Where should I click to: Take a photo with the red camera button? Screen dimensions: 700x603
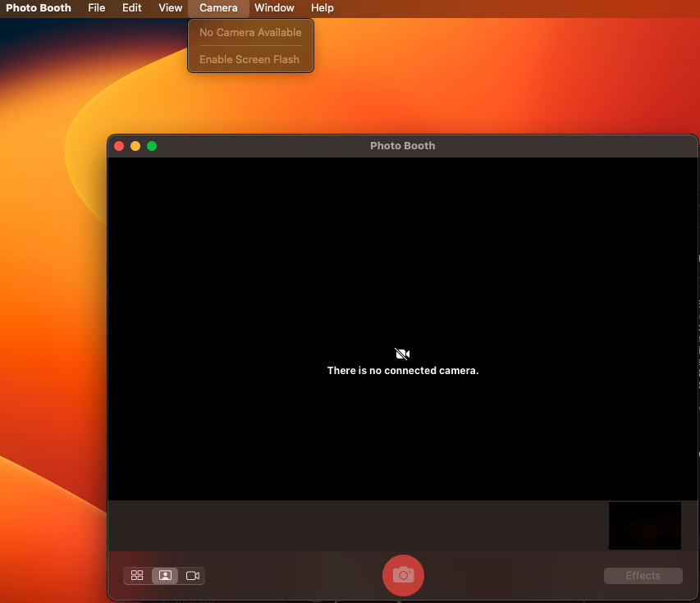coord(403,575)
